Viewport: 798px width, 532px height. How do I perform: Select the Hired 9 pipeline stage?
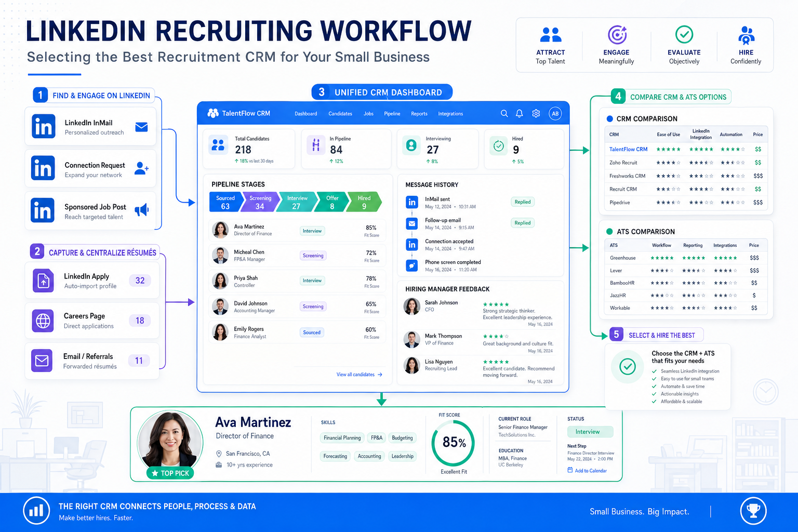[x=364, y=202]
